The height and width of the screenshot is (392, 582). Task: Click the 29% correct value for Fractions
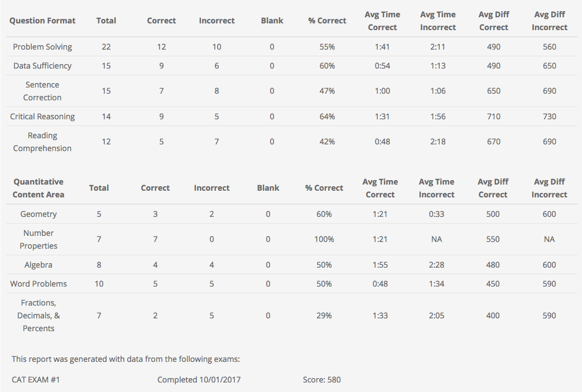coord(324,316)
